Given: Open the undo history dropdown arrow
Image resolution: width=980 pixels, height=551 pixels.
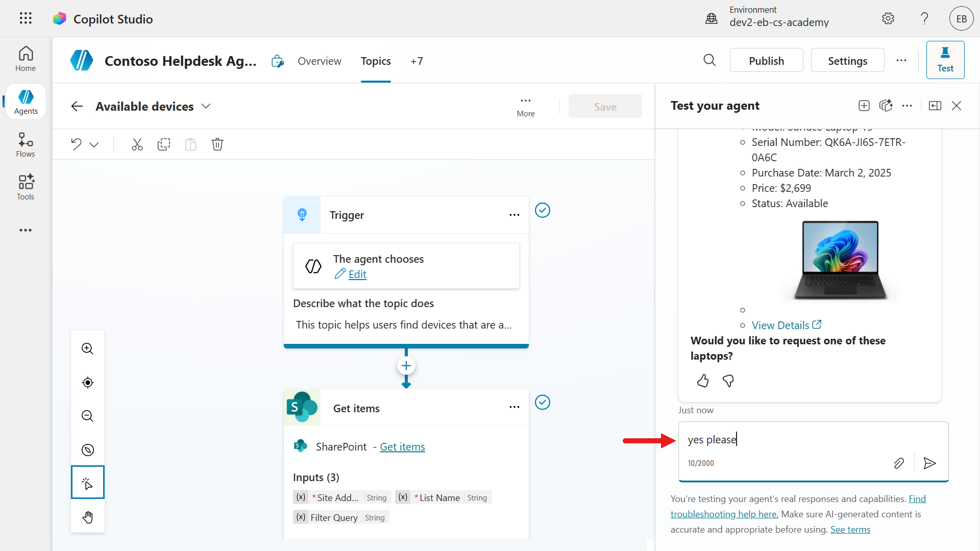Looking at the screenshot, I should (94, 145).
